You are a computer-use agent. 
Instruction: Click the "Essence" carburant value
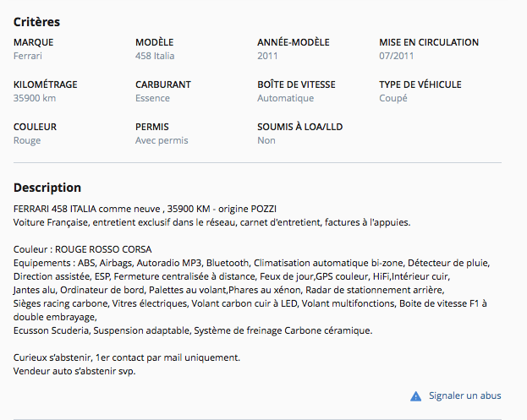coord(152,98)
